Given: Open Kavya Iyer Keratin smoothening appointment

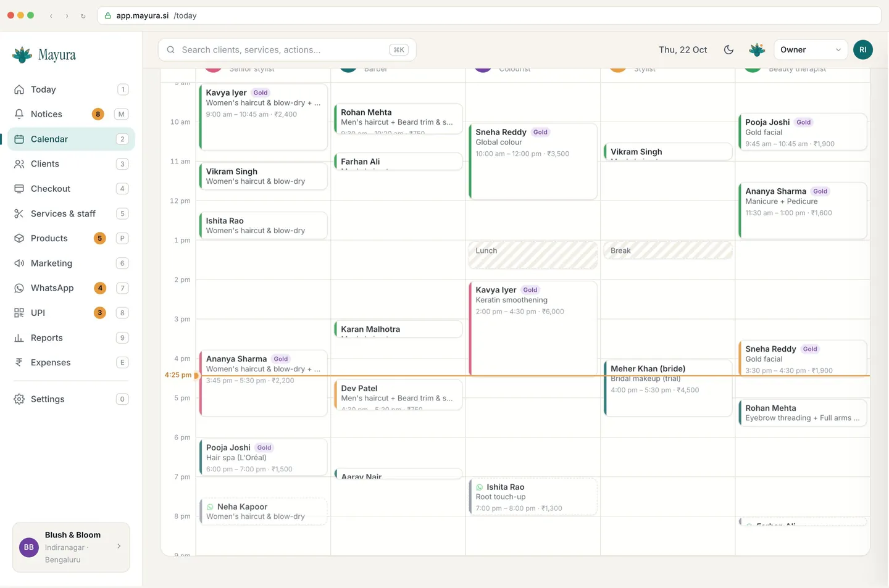Looking at the screenshot, I should click(533, 328).
